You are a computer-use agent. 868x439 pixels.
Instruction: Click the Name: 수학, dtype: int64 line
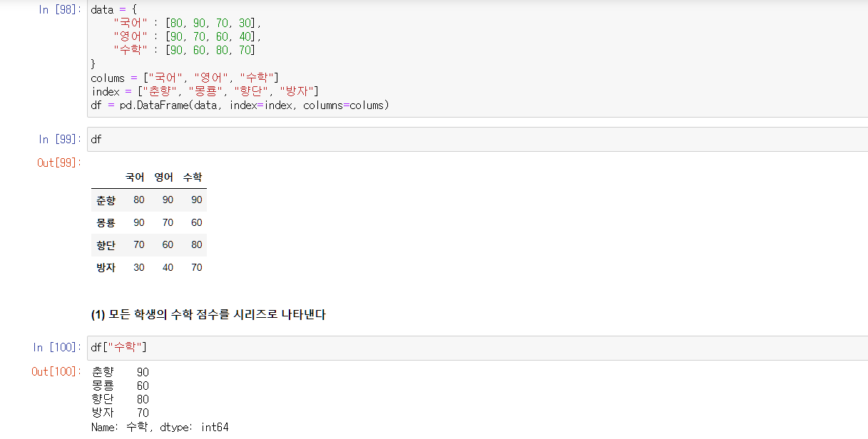click(x=160, y=427)
